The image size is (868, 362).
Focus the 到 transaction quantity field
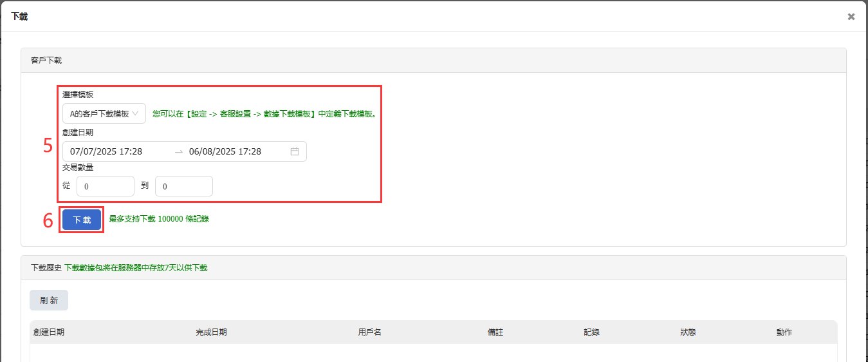pyautogui.click(x=184, y=186)
